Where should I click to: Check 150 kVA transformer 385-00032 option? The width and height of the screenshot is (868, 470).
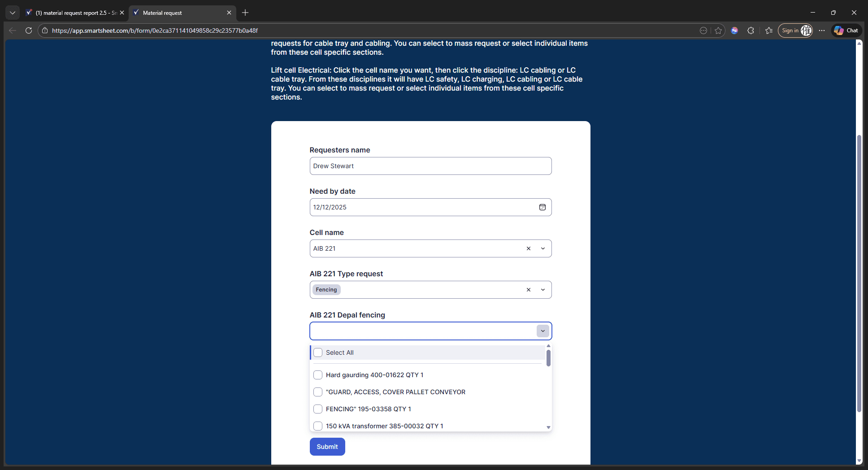tap(318, 426)
